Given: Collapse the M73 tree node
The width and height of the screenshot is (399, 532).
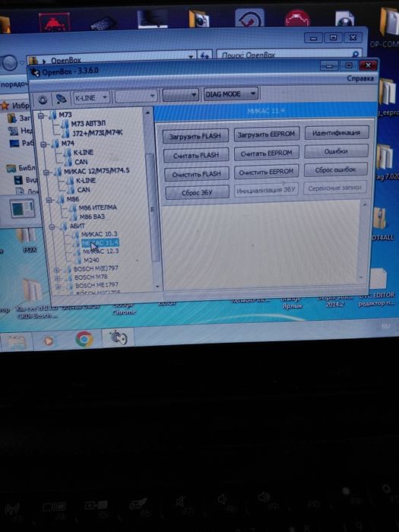Looking at the screenshot, I should coord(41,116).
